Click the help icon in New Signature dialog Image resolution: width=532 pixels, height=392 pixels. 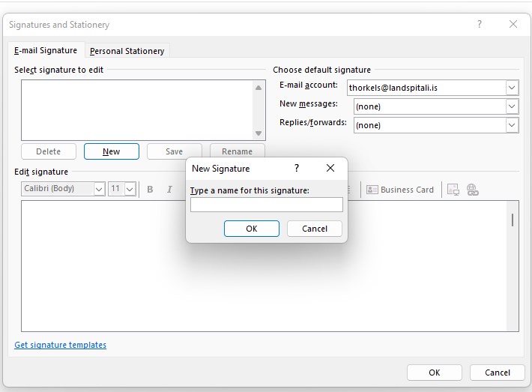coord(297,169)
